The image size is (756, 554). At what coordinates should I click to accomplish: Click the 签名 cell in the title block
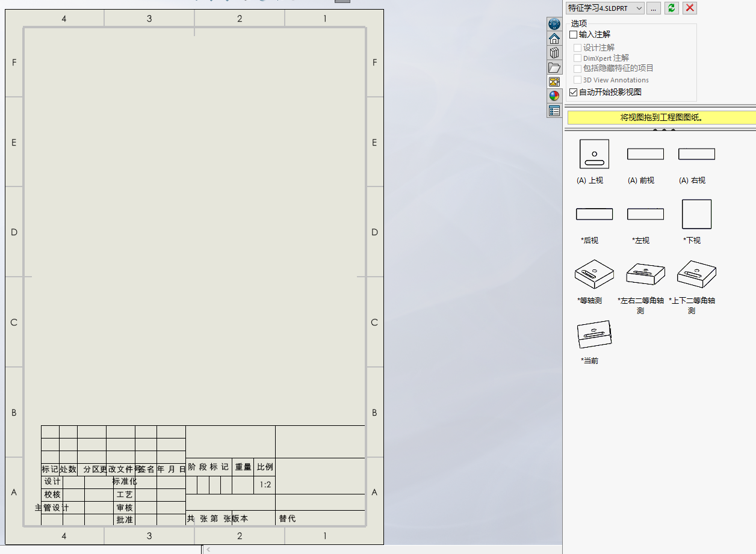point(146,469)
